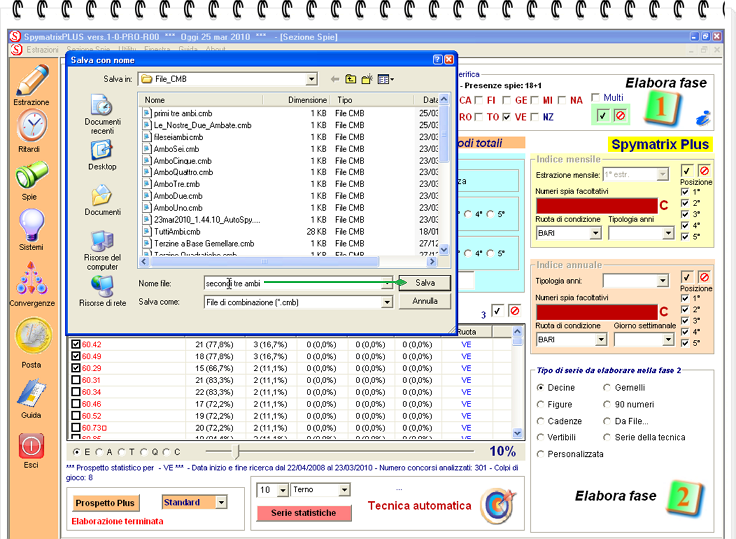Open the Sistemi light bulb icon
736x539 pixels.
(x=32, y=224)
